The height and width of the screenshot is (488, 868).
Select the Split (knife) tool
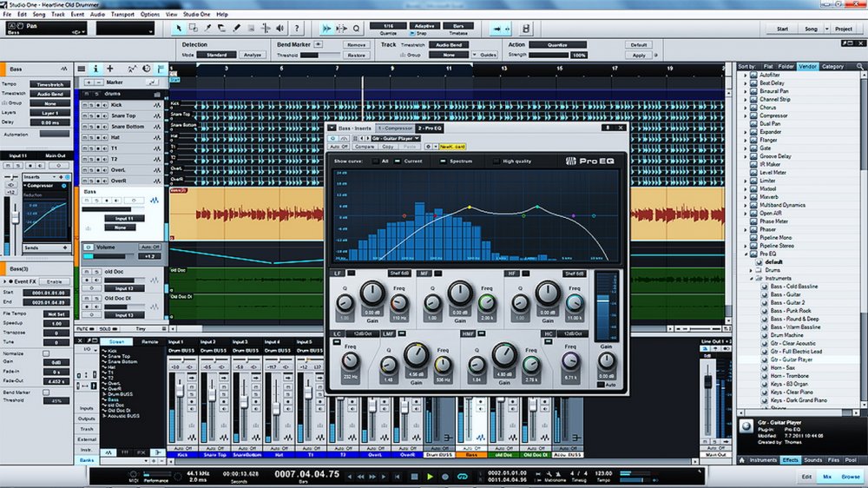[207, 29]
